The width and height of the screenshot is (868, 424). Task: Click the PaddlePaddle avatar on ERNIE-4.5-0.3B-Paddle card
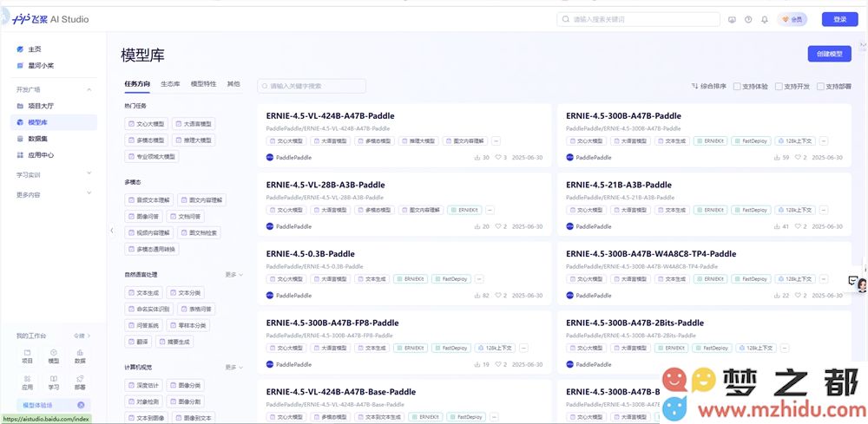click(x=270, y=295)
